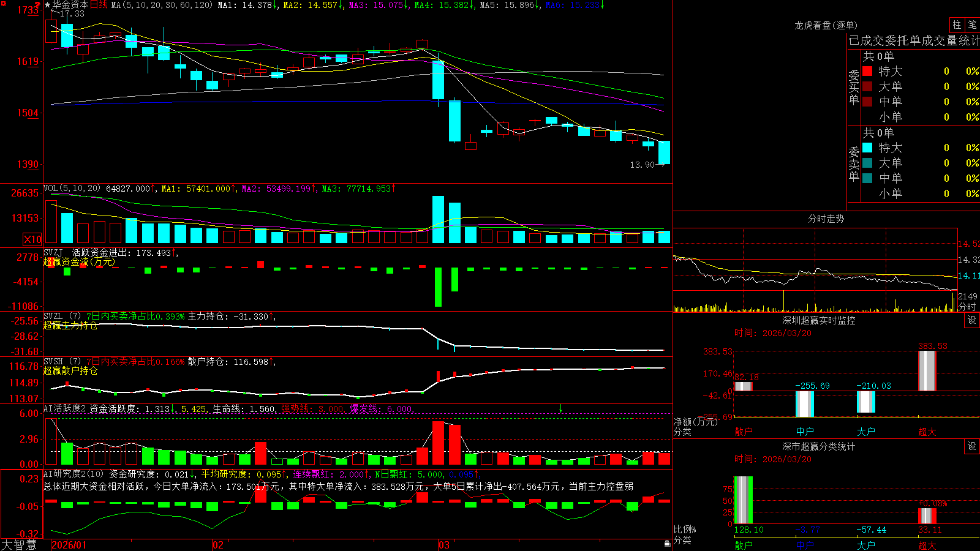Image resolution: width=980 pixels, height=551 pixels.
Task: Open 设 settings for 深市超赢分类统计
Action: [x=972, y=446]
